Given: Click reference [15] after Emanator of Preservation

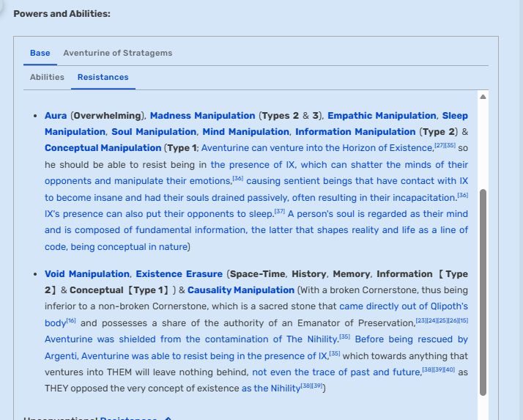Looking at the screenshot, I should click(x=463, y=320).
